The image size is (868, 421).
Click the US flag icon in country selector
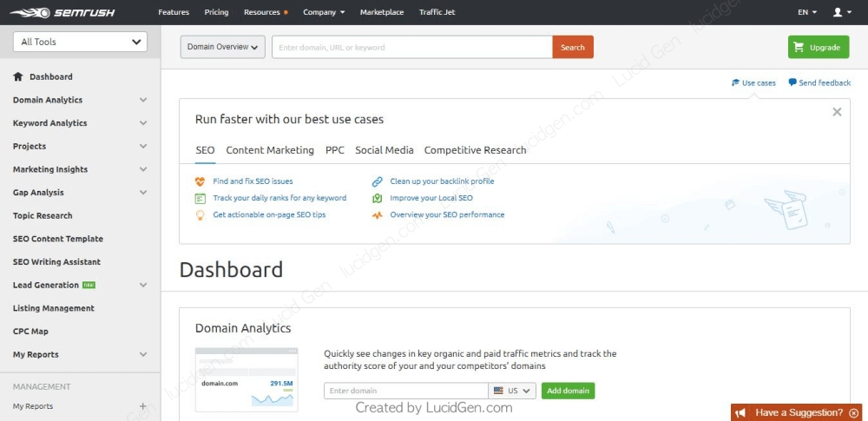point(498,391)
